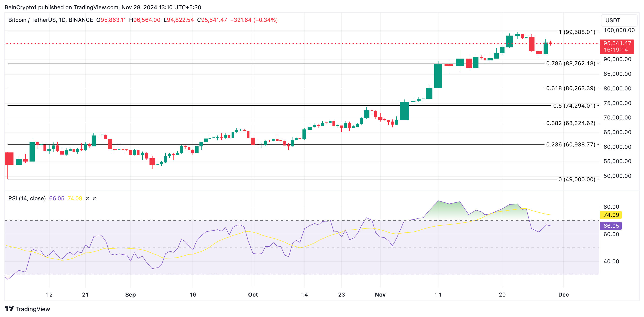Click the red current price label 95,541.47
This screenshot has height=317, width=644.
click(x=617, y=43)
